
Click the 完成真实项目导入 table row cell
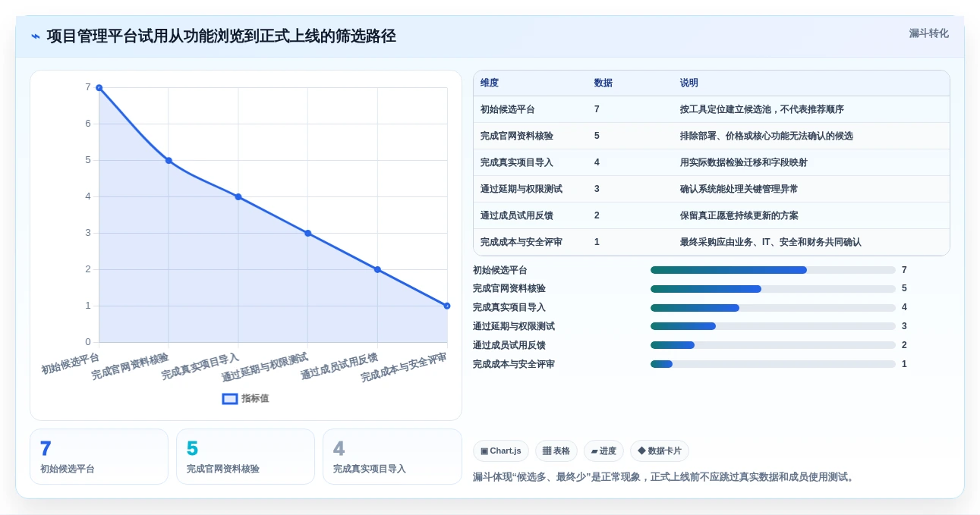[x=517, y=163]
